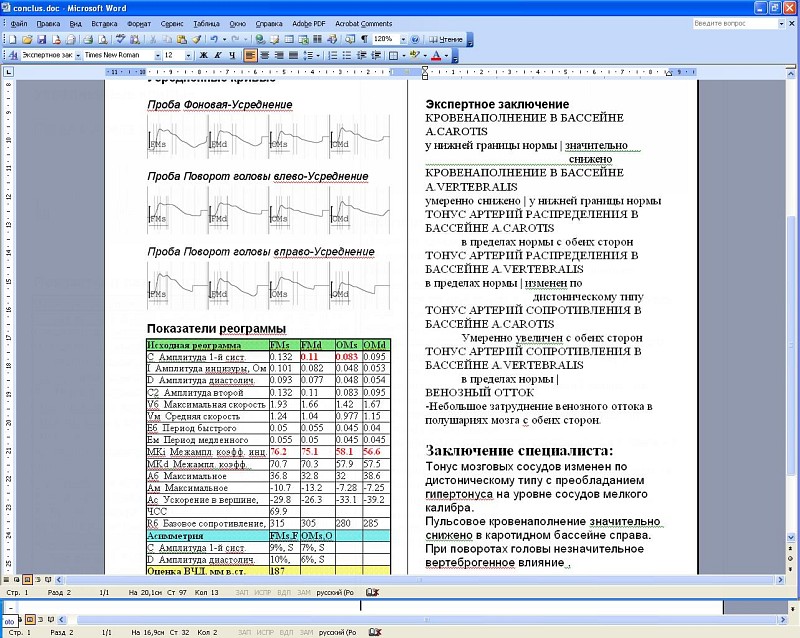Toggle bold formatting (Ж)
The width and height of the screenshot is (800, 638).
(204, 55)
